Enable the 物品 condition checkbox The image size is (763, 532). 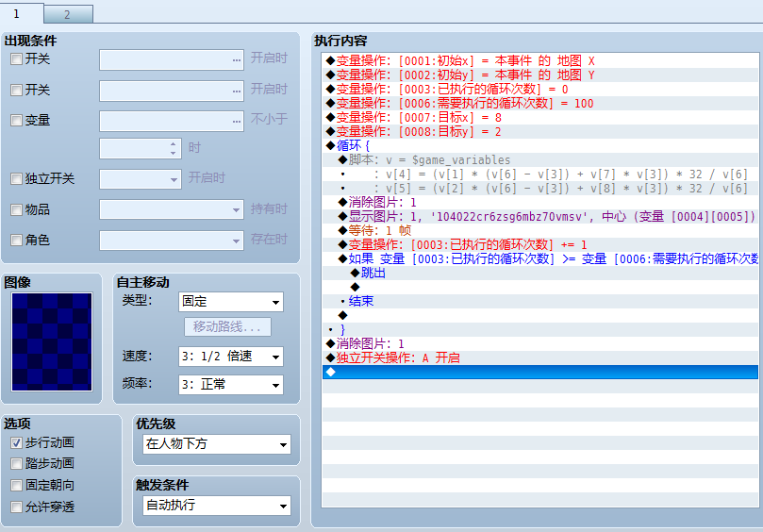(x=17, y=209)
